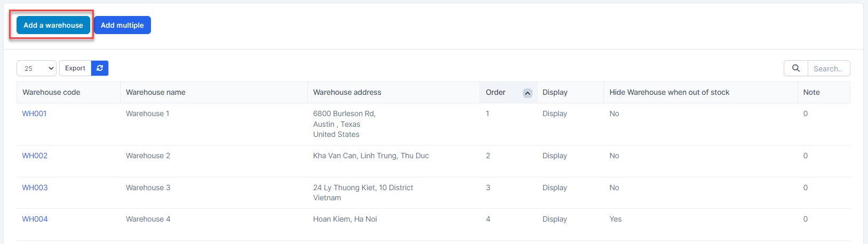Image resolution: width=868 pixels, height=244 pixels.
Task: Open the WH001 warehouse link
Action: pyautogui.click(x=34, y=113)
